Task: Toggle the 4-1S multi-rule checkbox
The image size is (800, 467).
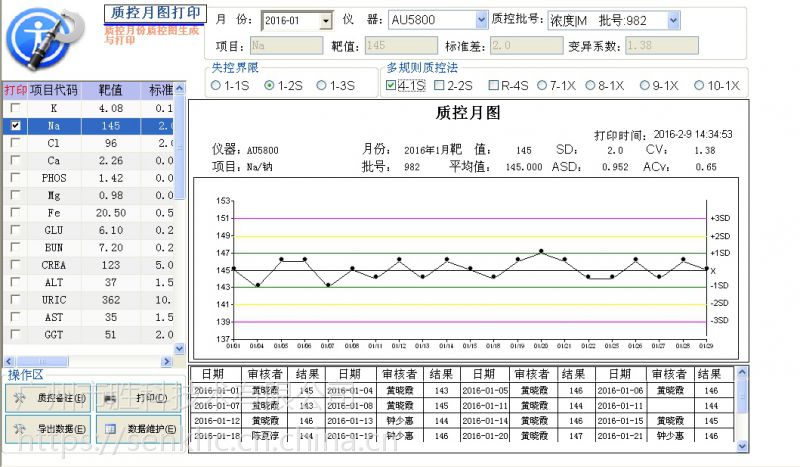Action: tap(391, 86)
